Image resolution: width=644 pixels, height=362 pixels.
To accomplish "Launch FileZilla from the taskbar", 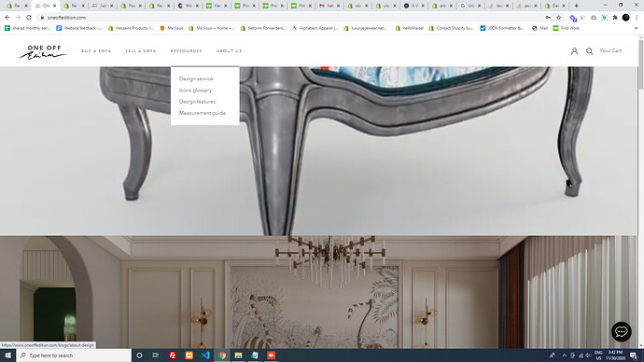I will [x=173, y=355].
